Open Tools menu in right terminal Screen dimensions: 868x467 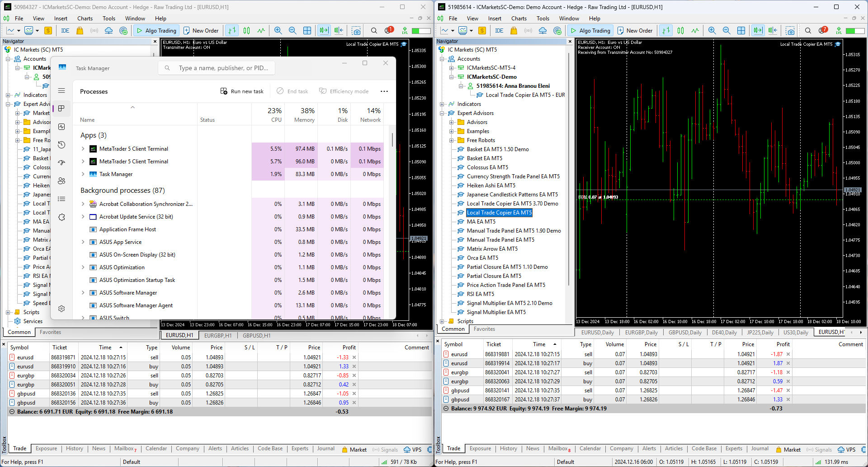543,19
